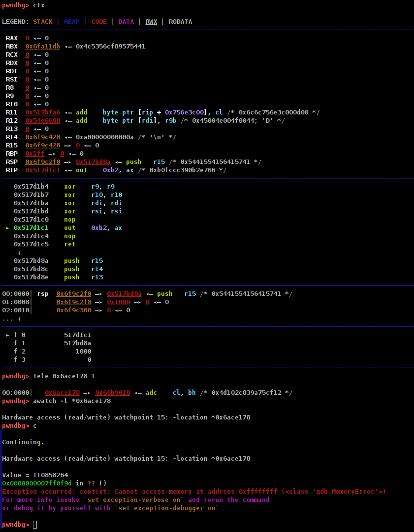
Task: Click the RODATA label in the legend
Action: (x=180, y=22)
